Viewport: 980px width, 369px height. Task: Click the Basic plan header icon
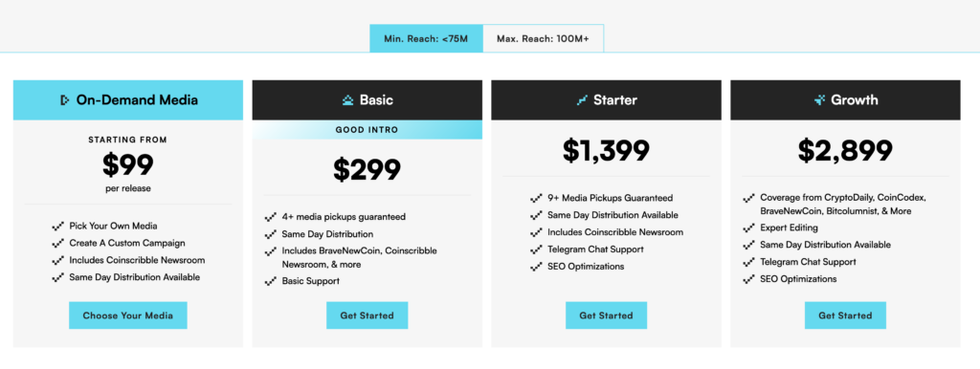point(347,100)
